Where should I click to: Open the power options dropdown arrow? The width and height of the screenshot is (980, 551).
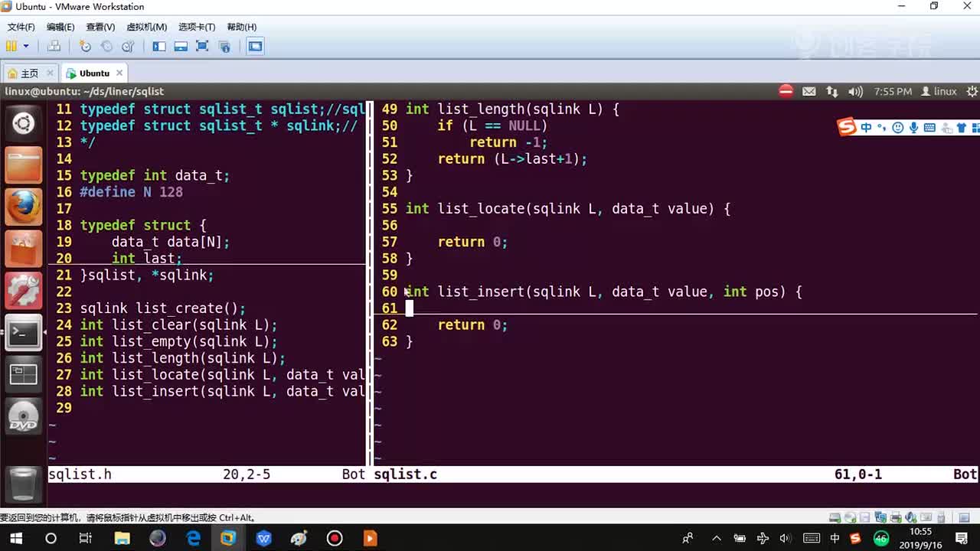(x=26, y=46)
